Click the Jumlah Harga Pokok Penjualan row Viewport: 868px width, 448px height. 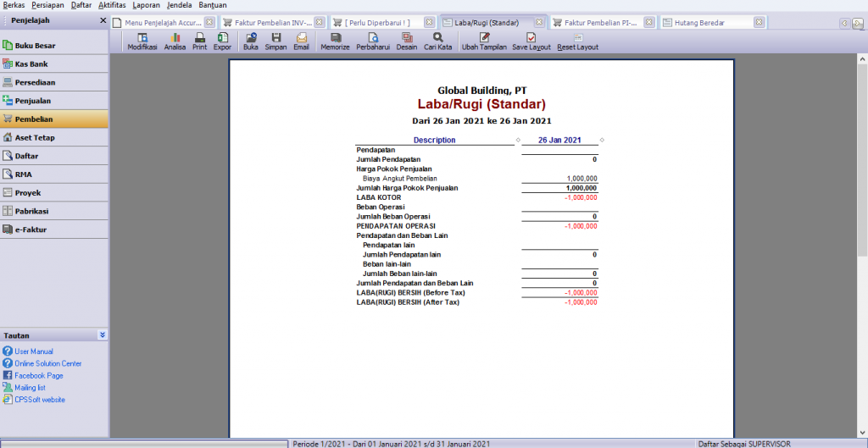pos(476,188)
